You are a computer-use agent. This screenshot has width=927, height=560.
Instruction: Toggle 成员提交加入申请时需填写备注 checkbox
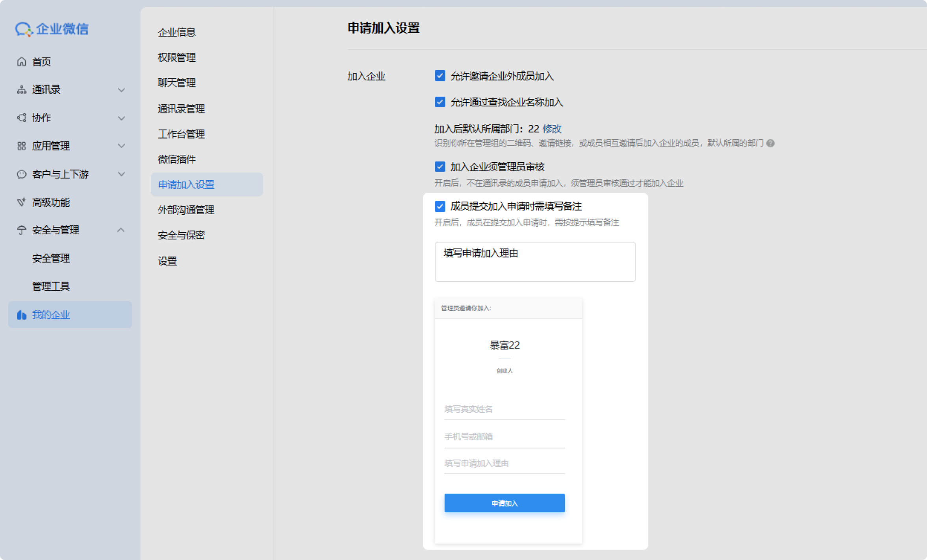pyautogui.click(x=440, y=206)
